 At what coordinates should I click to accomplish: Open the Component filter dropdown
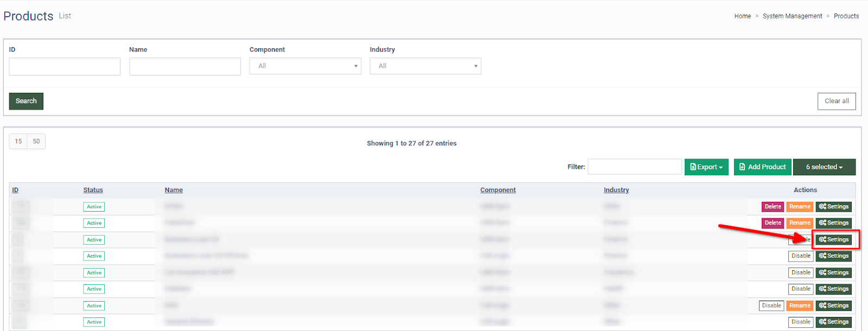[305, 66]
